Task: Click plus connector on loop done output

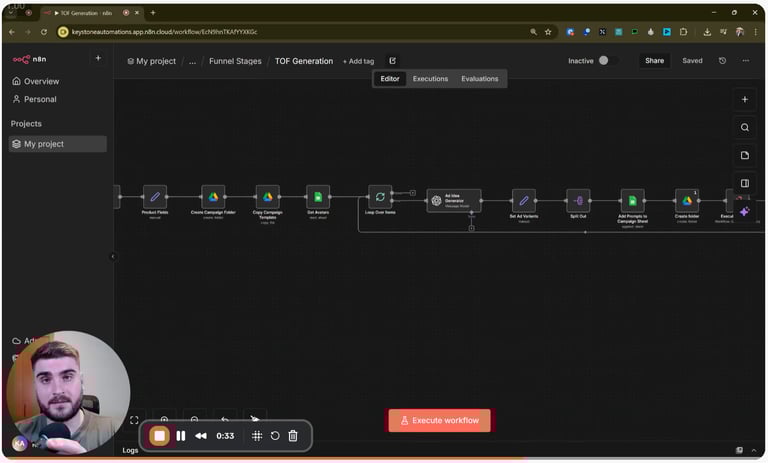Action: click(x=413, y=193)
